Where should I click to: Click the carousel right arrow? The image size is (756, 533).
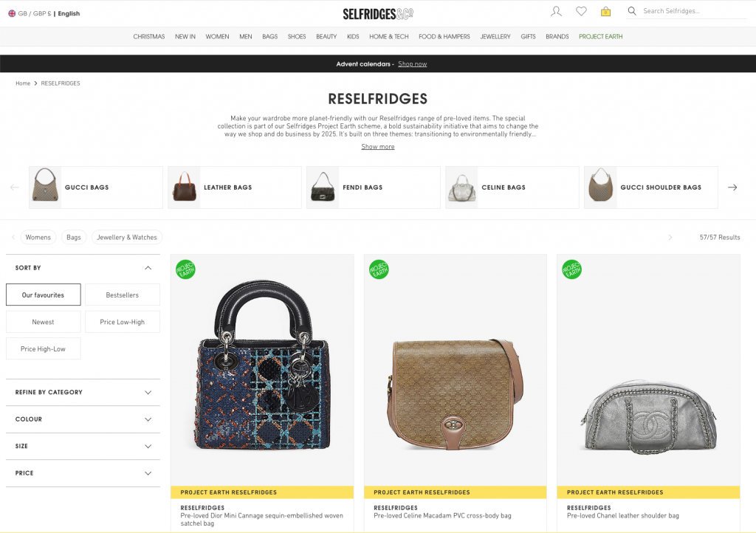(x=732, y=188)
